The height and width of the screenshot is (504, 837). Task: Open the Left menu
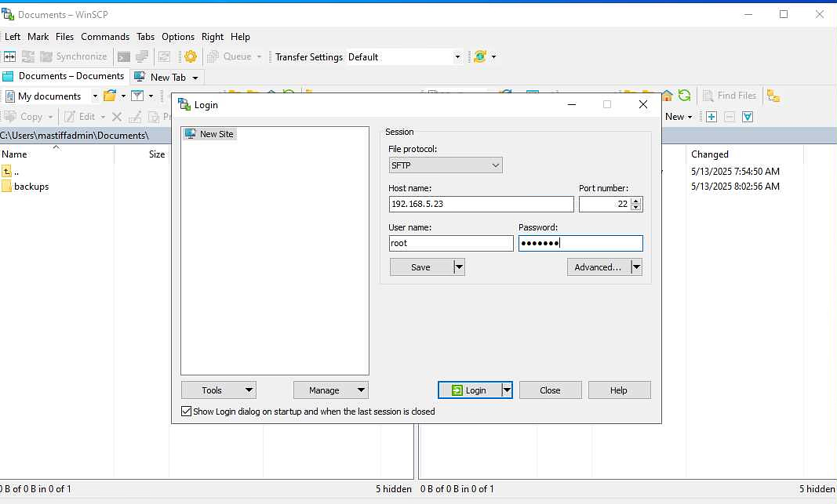13,37
